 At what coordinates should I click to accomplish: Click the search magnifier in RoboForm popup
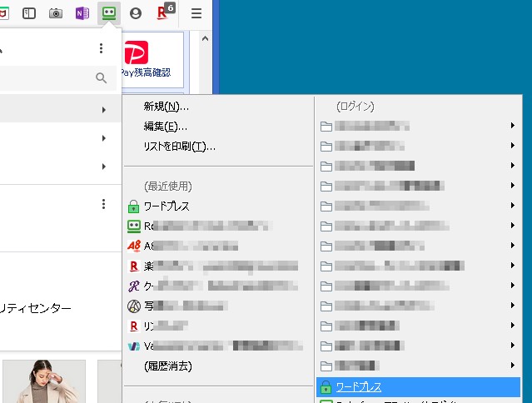(x=101, y=78)
